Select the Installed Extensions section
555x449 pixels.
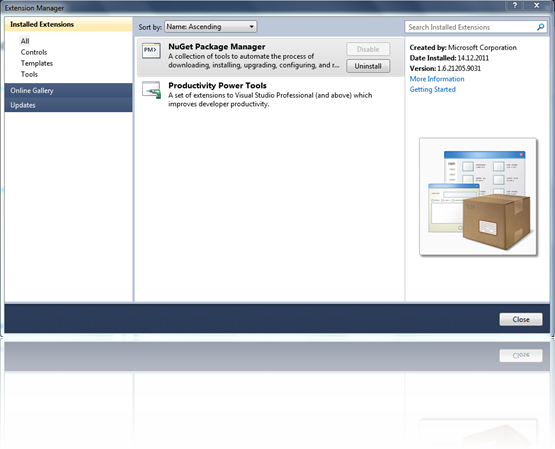point(68,24)
